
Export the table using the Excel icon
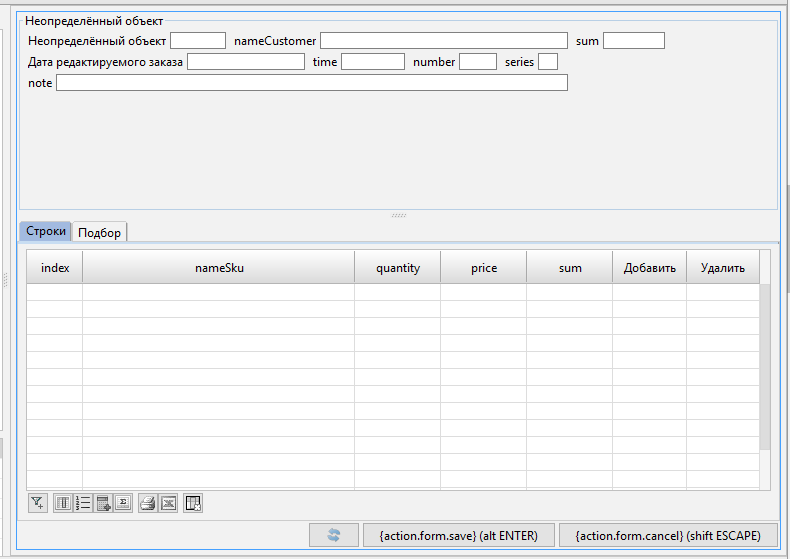click(167, 503)
